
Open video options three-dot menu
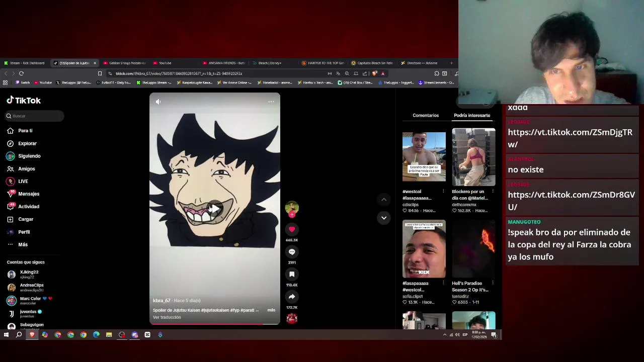(x=271, y=102)
